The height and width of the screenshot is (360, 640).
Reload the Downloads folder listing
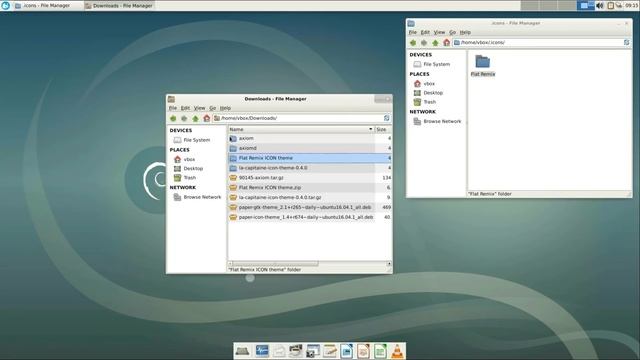[x=387, y=118]
